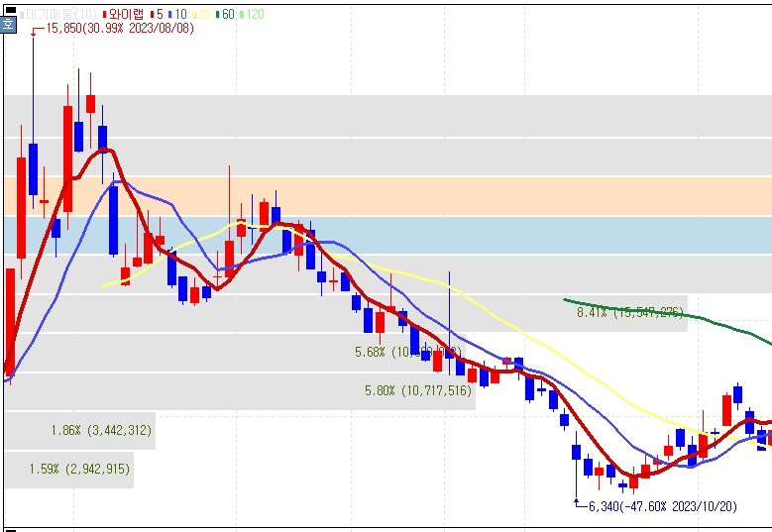This screenshot has width=772, height=532.
Task: Select the '와이랩' price series legend
Action: pos(126,14)
